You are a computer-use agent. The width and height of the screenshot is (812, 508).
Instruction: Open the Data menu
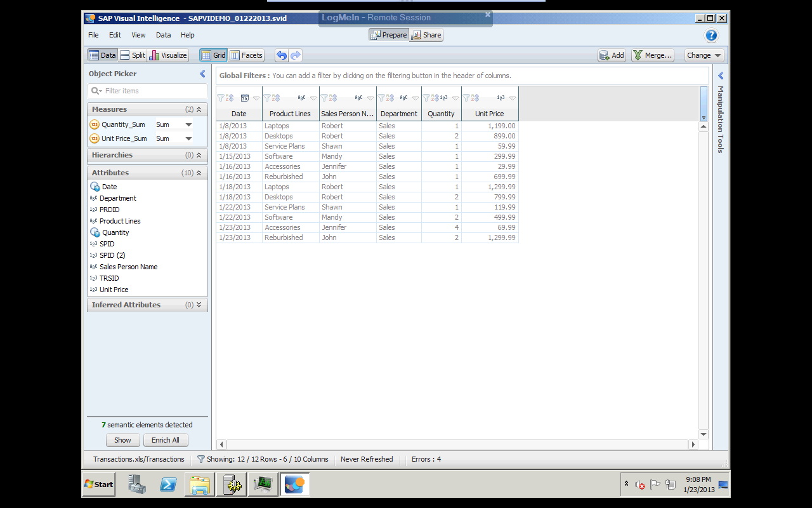(x=164, y=35)
